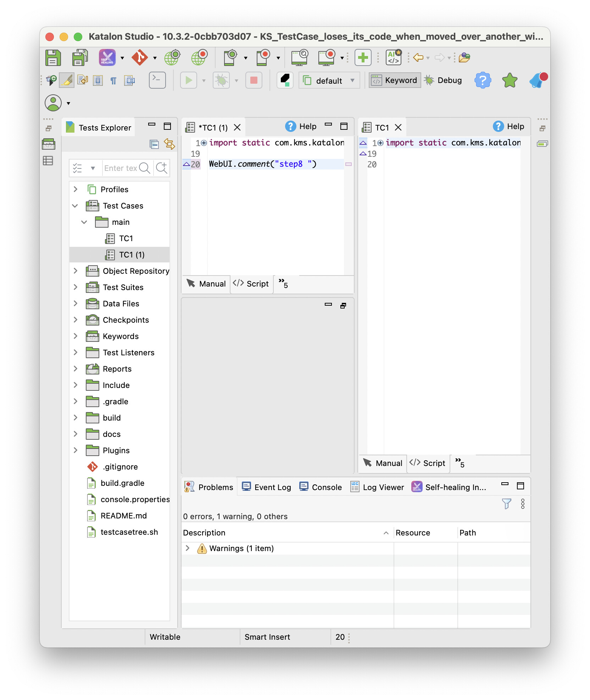Toggle the block selection mode icon
Image resolution: width=590 pixels, height=700 pixels.
click(x=98, y=80)
